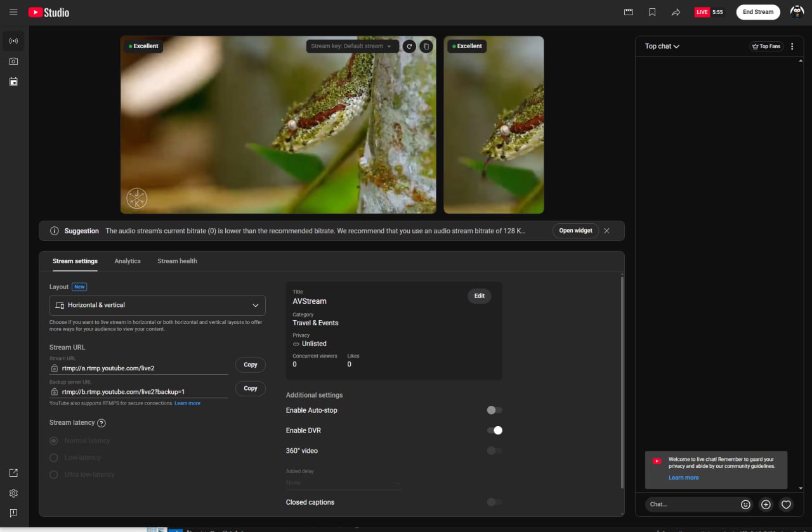Turn off the Enable DVR switch
This screenshot has width=812, height=532.
tap(494, 431)
